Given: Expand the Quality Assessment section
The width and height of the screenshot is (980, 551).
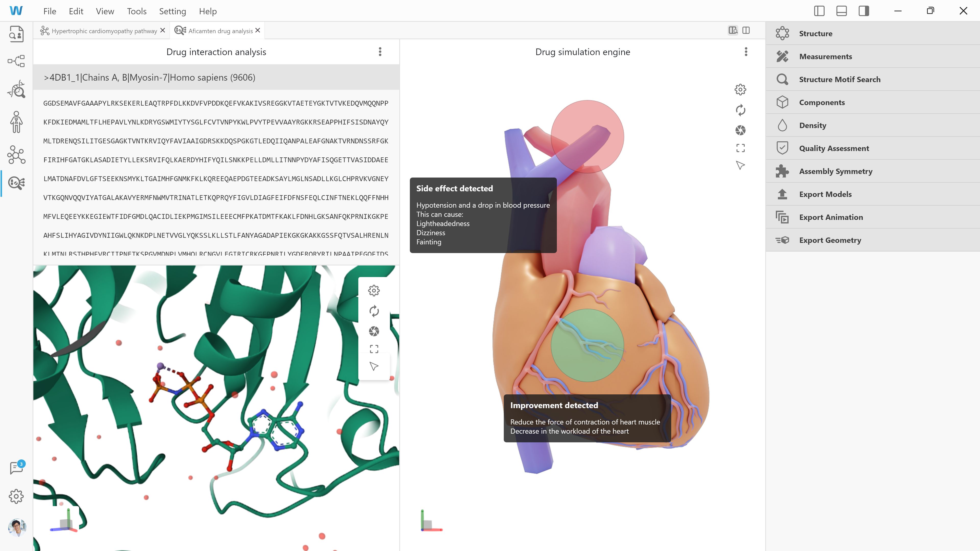Looking at the screenshot, I should 834,148.
